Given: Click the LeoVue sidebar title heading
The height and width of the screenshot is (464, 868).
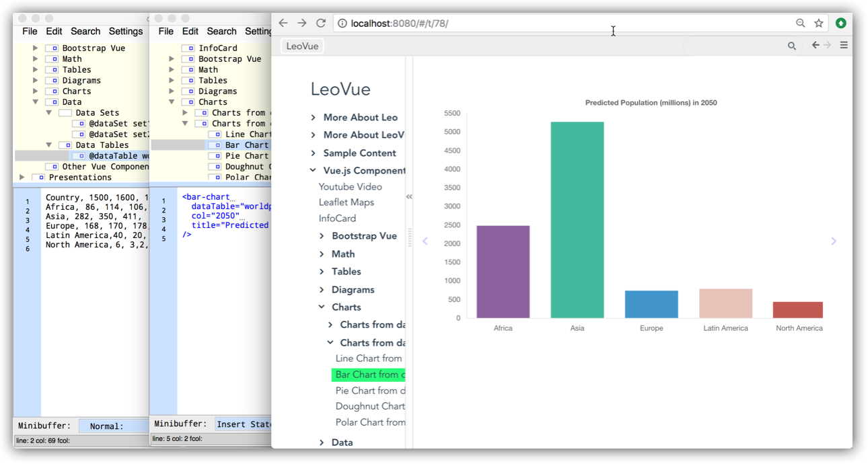Looking at the screenshot, I should [340, 89].
